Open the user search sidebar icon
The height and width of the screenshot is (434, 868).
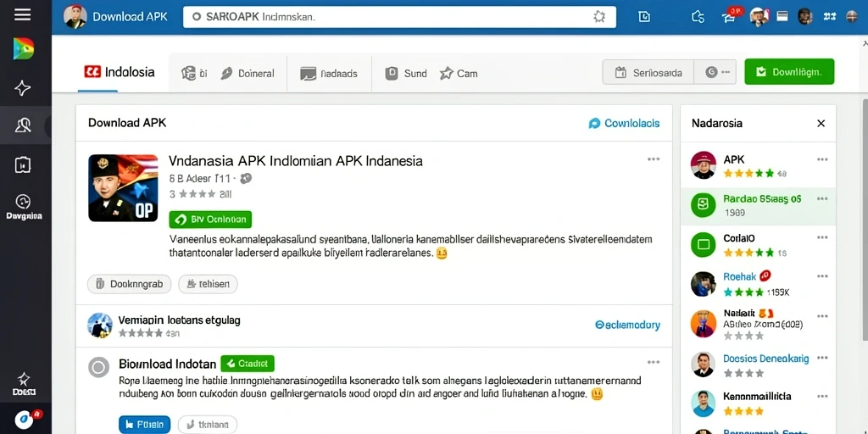pos(23,125)
